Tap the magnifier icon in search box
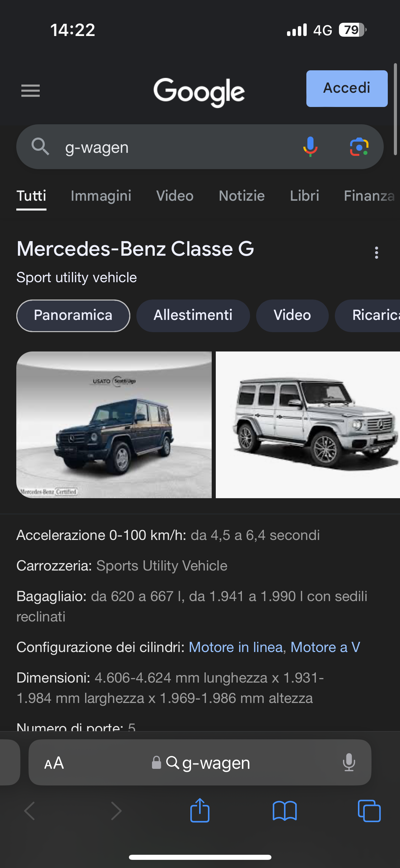 pyautogui.click(x=40, y=147)
